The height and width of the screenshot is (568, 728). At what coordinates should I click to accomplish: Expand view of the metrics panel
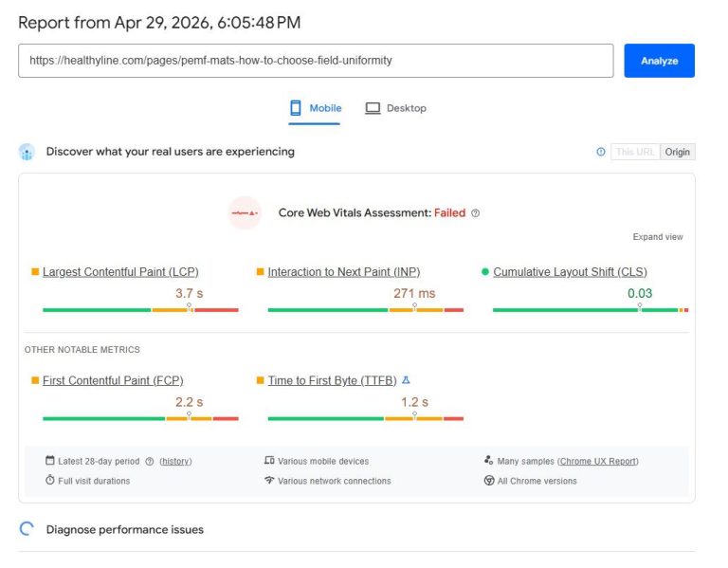tap(658, 237)
